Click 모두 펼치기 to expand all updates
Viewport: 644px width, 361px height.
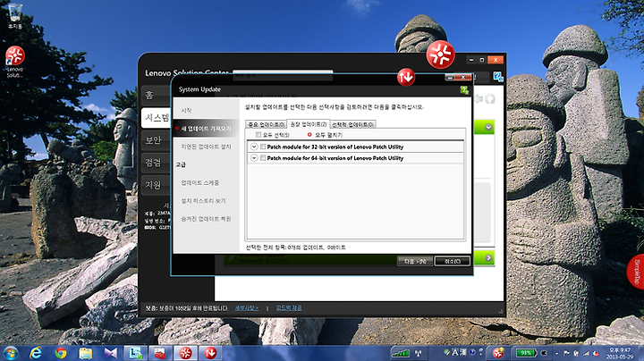pos(325,135)
